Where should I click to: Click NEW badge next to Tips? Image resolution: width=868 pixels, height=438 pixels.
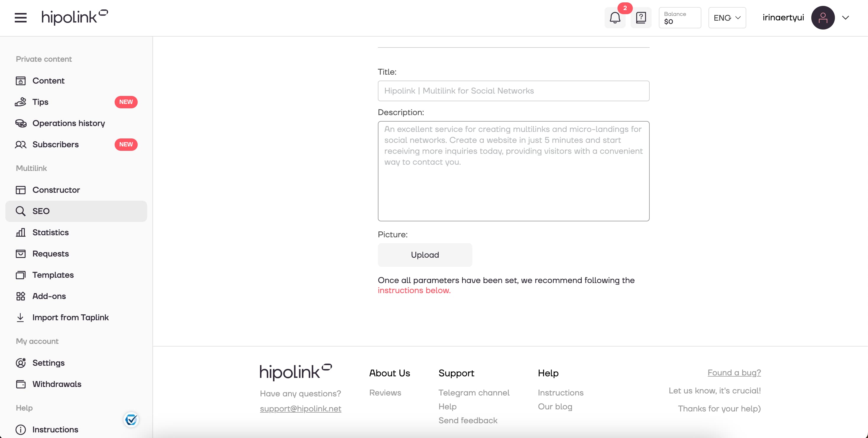(x=126, y=102)
